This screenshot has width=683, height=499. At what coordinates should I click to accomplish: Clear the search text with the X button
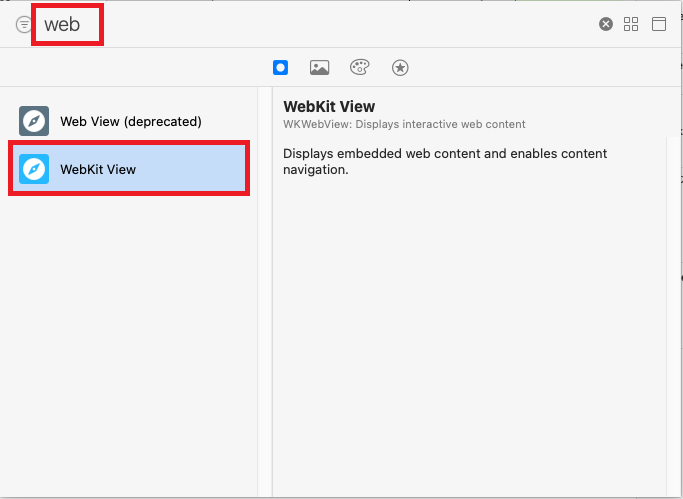click(605, 24)
